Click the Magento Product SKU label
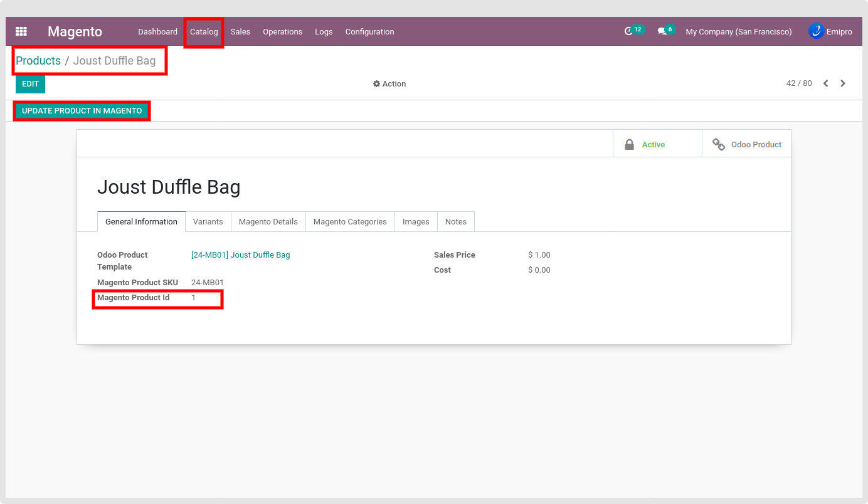The height and width of the screenshot is (504, 868). point(138,283)
